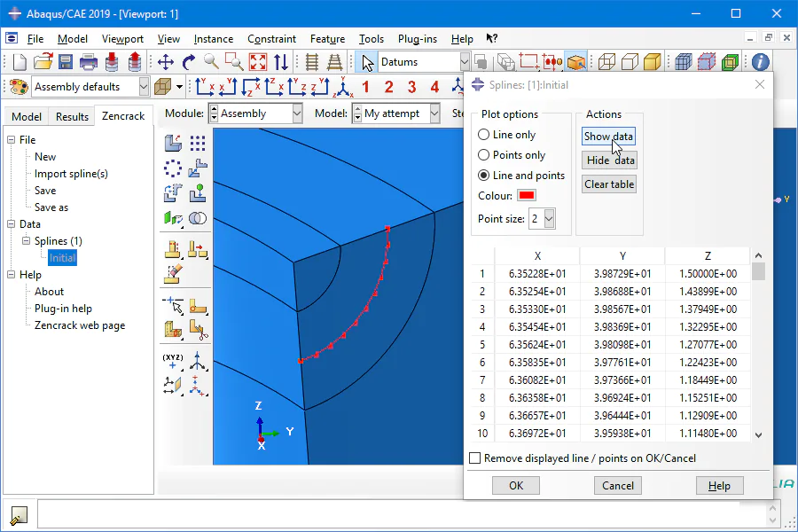
Task: Click table cell 1.50000E+00 in row 1
Action: [x=708, y=274]
